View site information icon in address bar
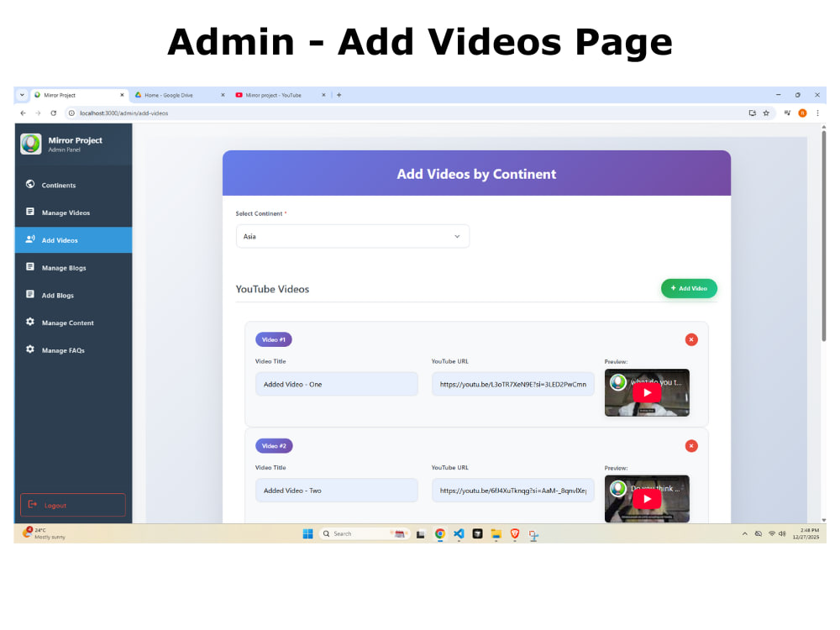Screen dimensions: 840x630 (71, 113)
